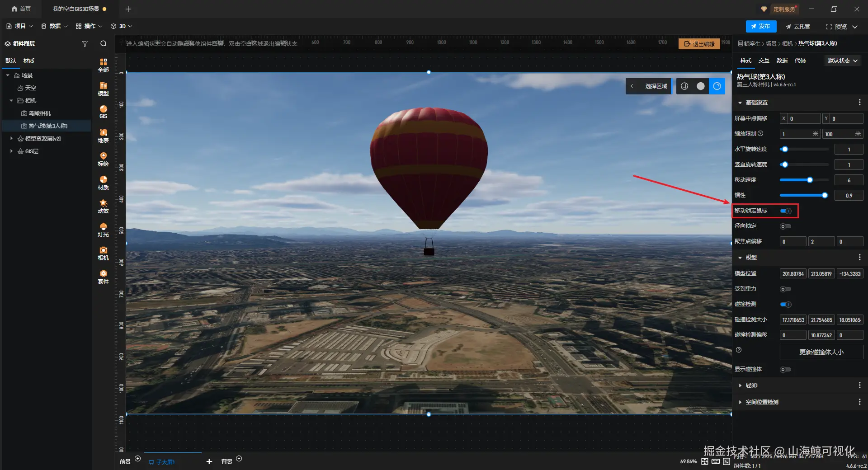This screenshot has height=470, width=868.
Task: Collapse the 模型 properties section
Action: (740, 257)
